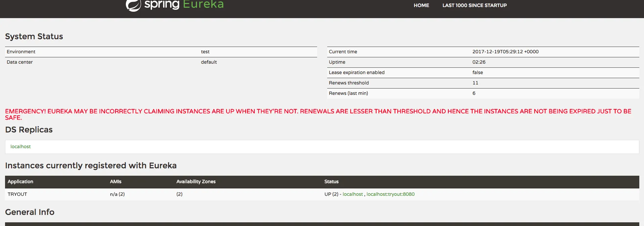Image resolution: width=644 pixels, height=226 pixels.
Task: Select the TRYOUT application cell
Action: tap(17, 194)
